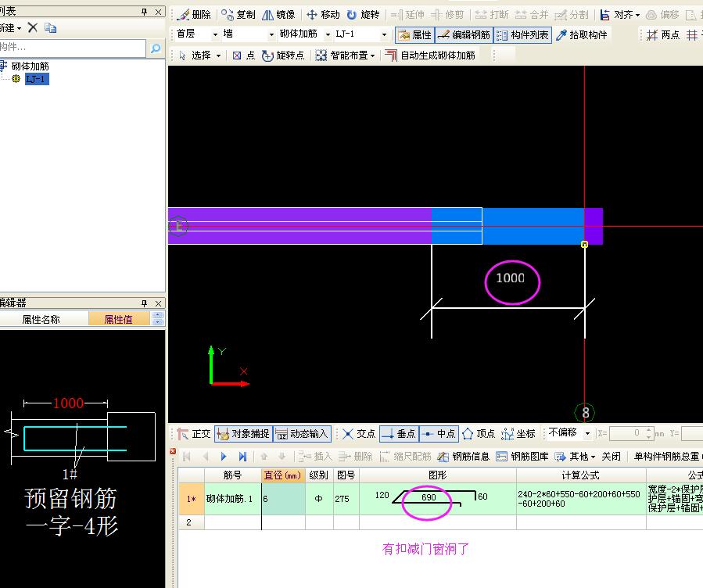Screen dimensions: 703x588
Task: Click the 属性值 column header
Action: pos(118,319)
